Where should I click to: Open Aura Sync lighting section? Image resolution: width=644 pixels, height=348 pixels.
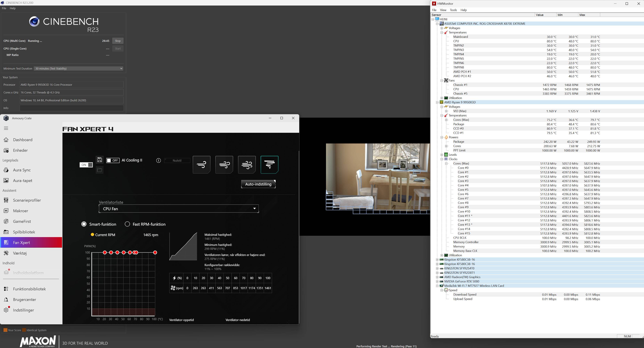22,170
